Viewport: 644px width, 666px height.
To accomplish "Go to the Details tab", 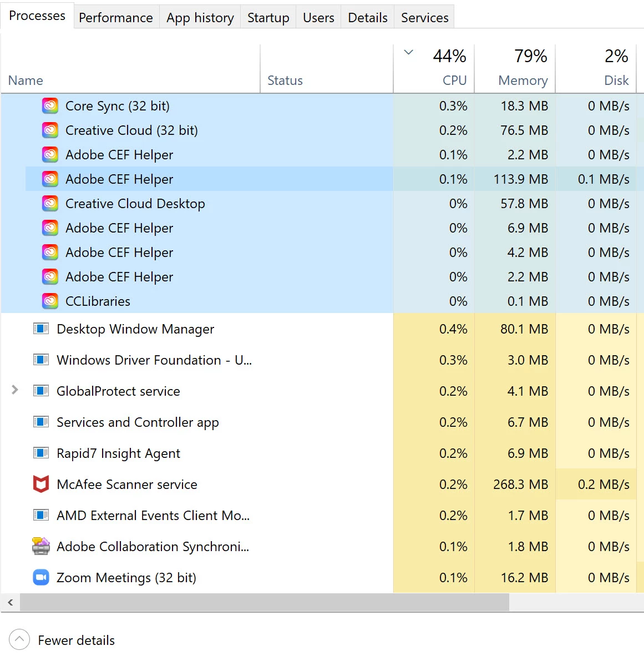I will click(368, 18).
